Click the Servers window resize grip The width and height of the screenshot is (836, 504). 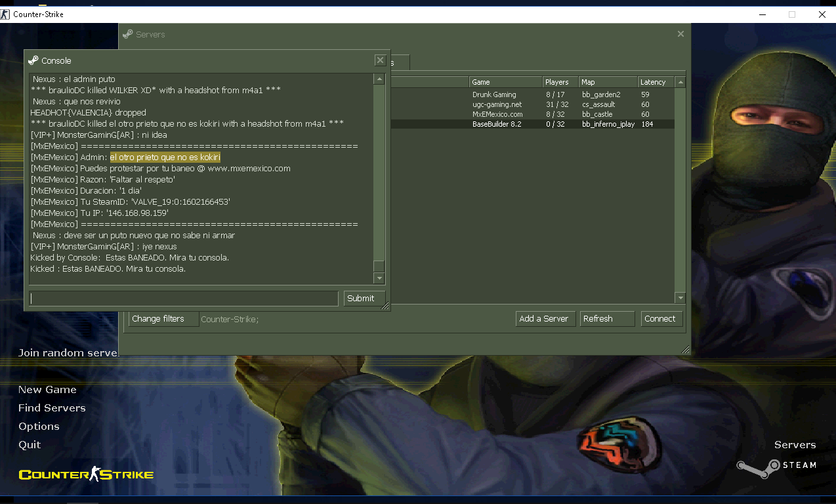(686, 350)
